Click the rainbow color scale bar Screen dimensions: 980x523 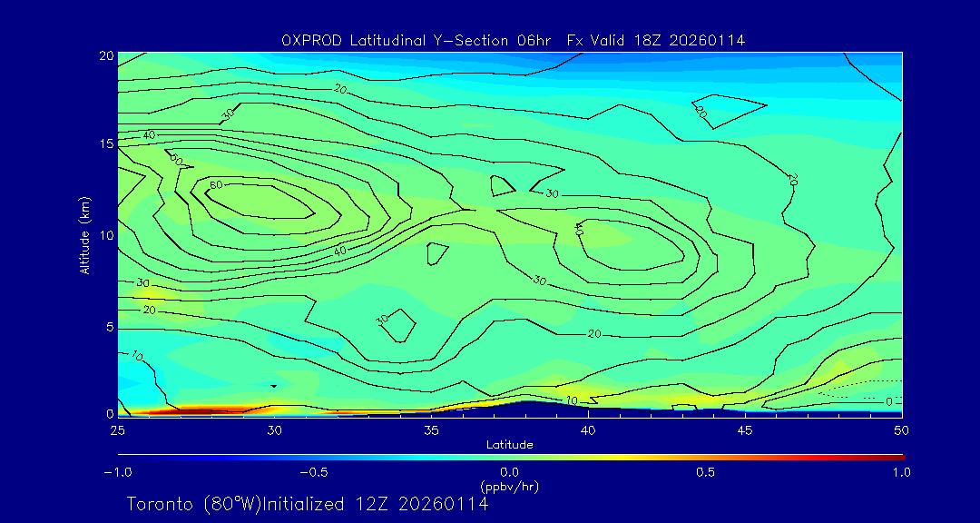511,458
